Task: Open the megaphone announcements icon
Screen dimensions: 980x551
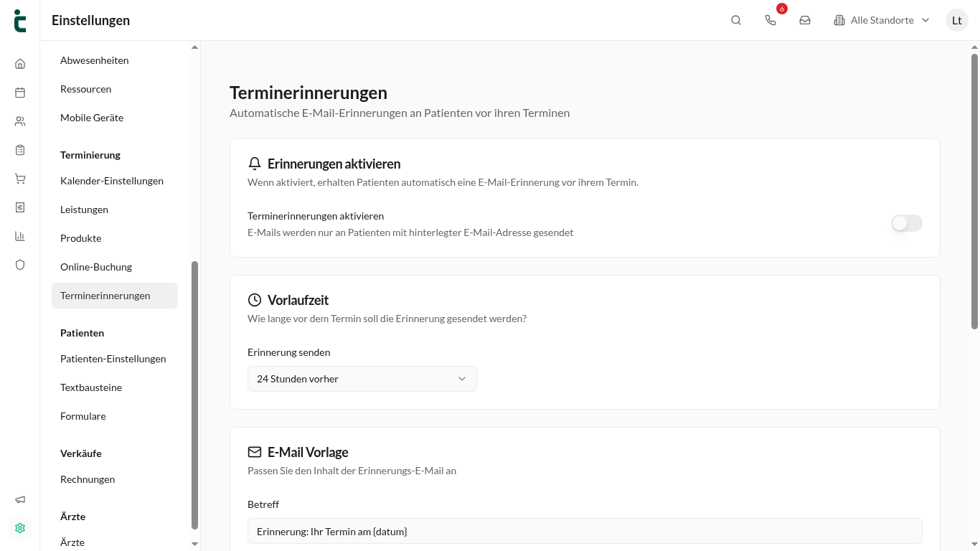Action: [x=20, y=499]
